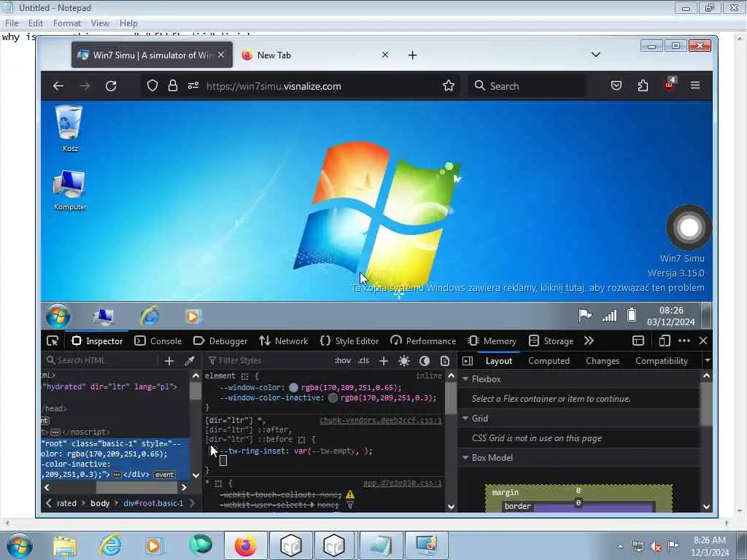Click the simulated Start orb button
The image size is (747, 560).
58,316
